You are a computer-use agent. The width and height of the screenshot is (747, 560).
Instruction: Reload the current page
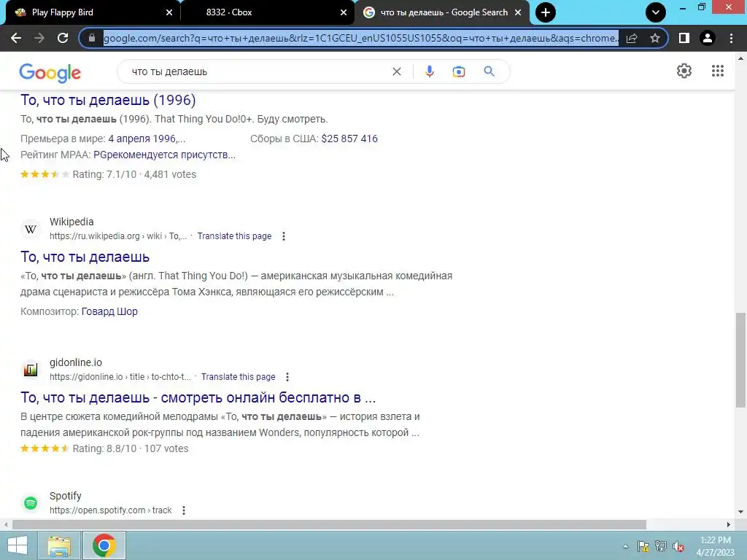pos(63,38)
